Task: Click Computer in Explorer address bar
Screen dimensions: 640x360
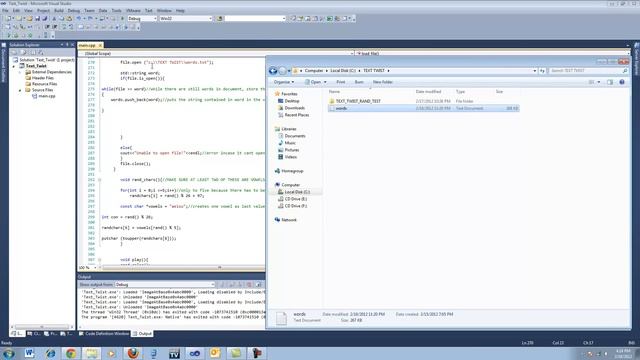Action: 313,71
